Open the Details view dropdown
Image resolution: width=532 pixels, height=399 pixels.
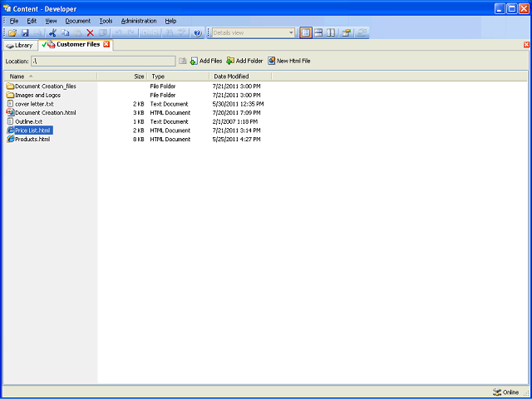pos(291,33)
